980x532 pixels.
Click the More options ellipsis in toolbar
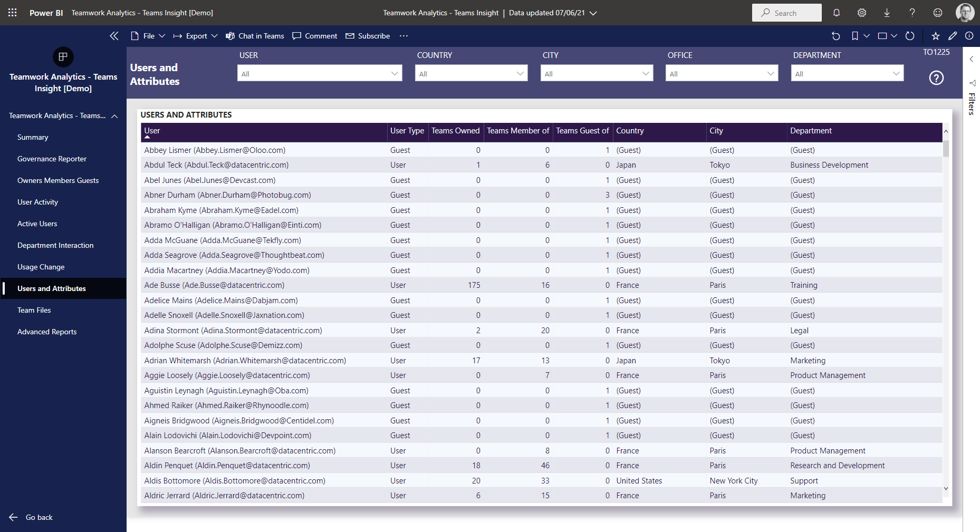point(403,36)
